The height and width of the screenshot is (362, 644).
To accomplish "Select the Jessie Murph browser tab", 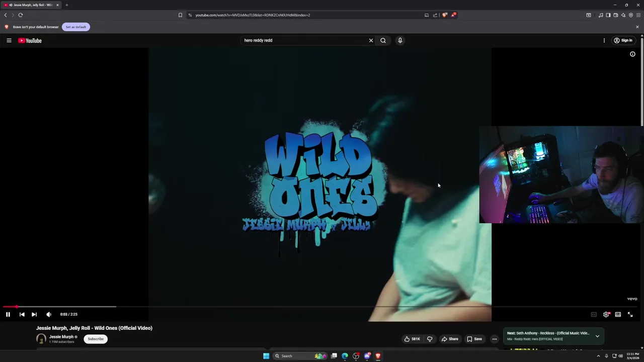I will [x=31, y=5].
